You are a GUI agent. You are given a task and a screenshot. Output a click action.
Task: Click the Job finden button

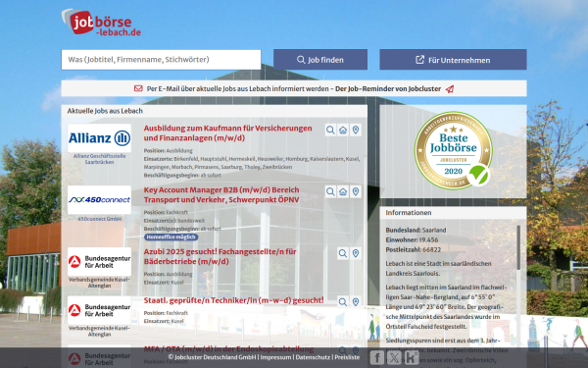coord(320,60)
